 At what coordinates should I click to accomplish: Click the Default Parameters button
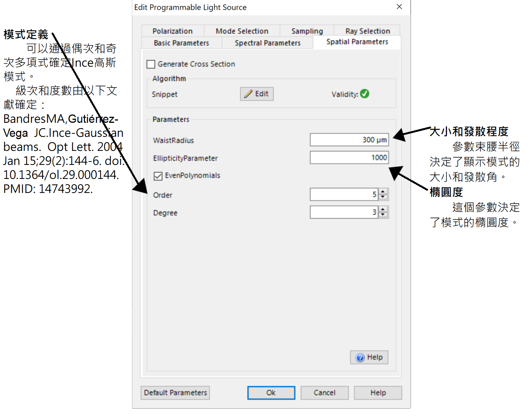tap(175, 393)
